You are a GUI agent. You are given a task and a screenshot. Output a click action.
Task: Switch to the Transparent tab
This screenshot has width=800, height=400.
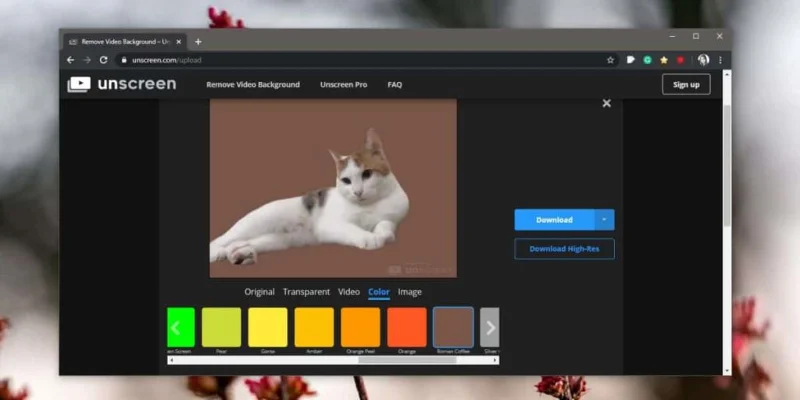pos(307,292)
